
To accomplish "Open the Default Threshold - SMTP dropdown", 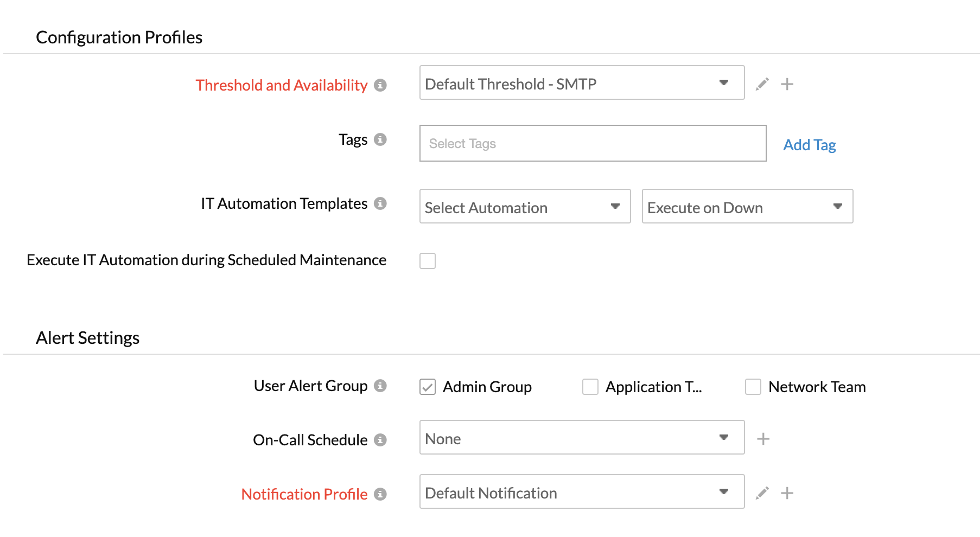I will (x=582, y=83).
